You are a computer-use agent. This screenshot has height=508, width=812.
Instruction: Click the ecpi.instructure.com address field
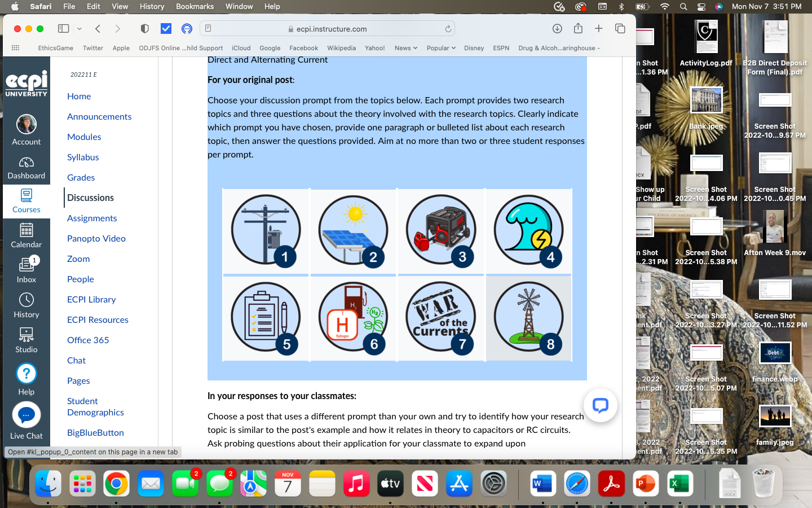click(328, 29)
